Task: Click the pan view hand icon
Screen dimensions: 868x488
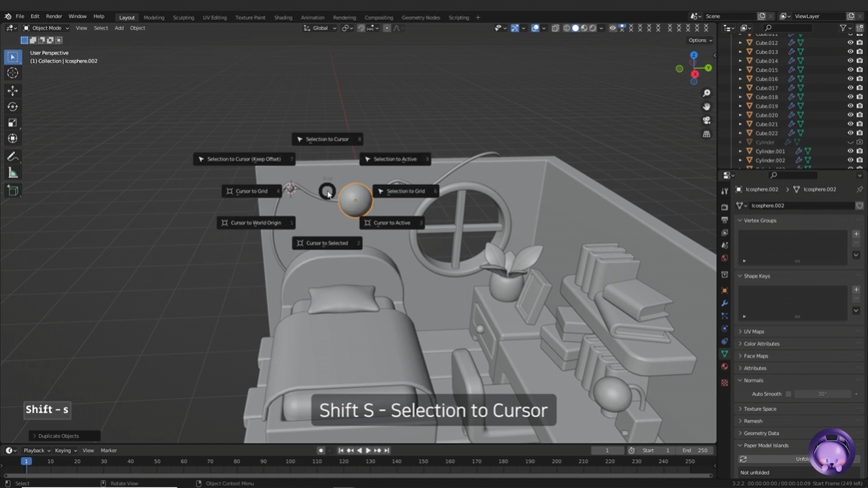Action: 706,107
